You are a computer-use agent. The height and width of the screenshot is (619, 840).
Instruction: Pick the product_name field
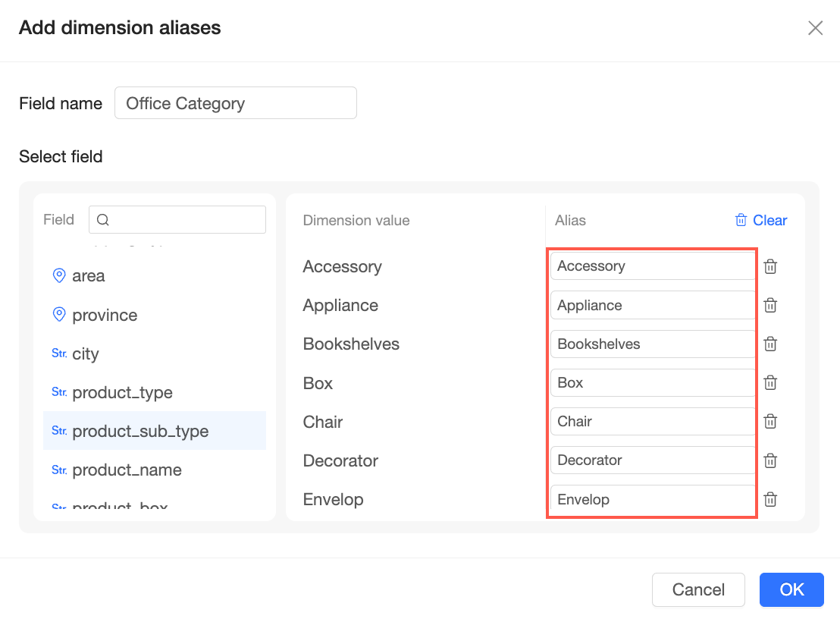coord(127,470)
